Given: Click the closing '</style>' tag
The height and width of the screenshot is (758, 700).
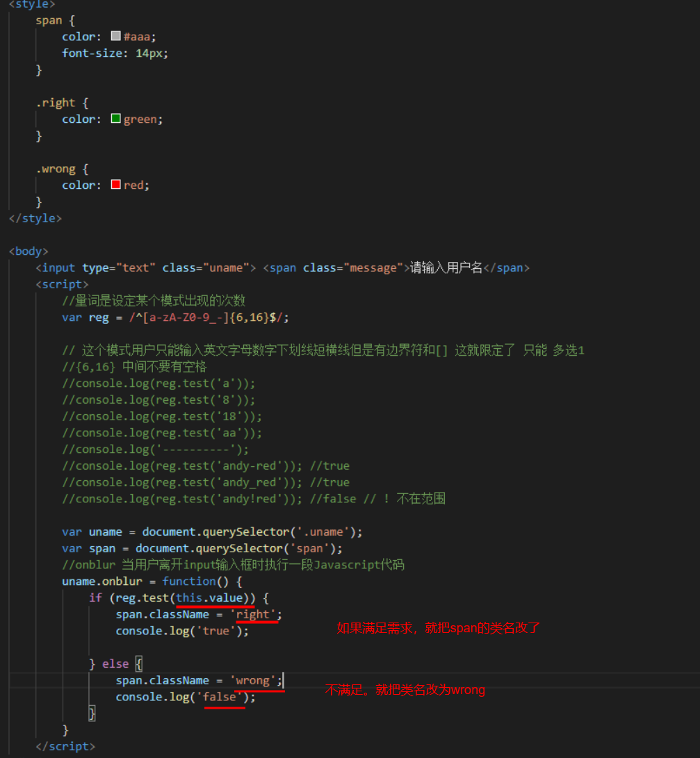Looking at the screenshot, I should (35, 218).
